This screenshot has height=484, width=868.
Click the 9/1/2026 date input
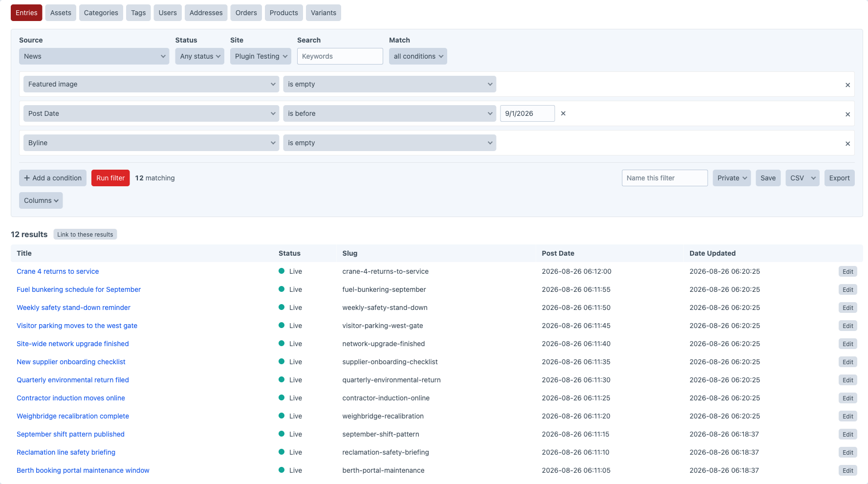pos(527,113)
